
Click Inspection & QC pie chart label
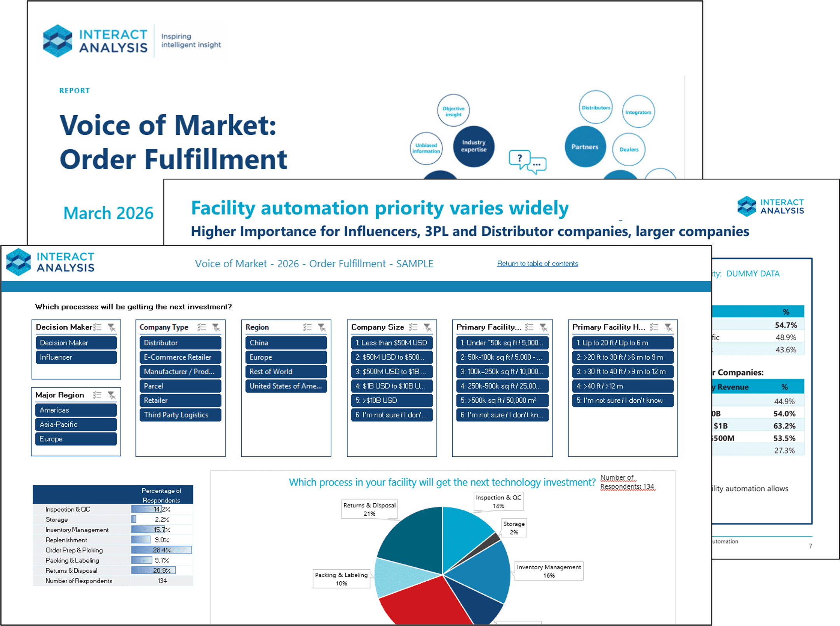point(498,502)
